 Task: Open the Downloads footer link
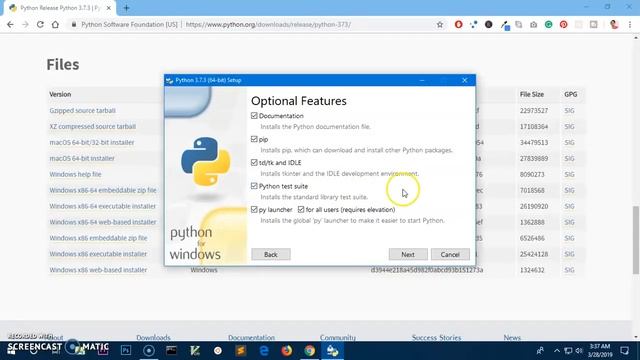153,338
